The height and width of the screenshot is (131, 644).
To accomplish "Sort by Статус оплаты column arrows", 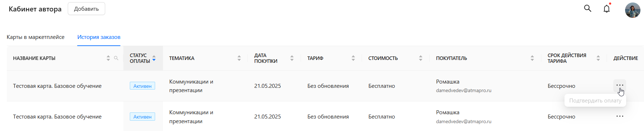I will pos(154,58).
